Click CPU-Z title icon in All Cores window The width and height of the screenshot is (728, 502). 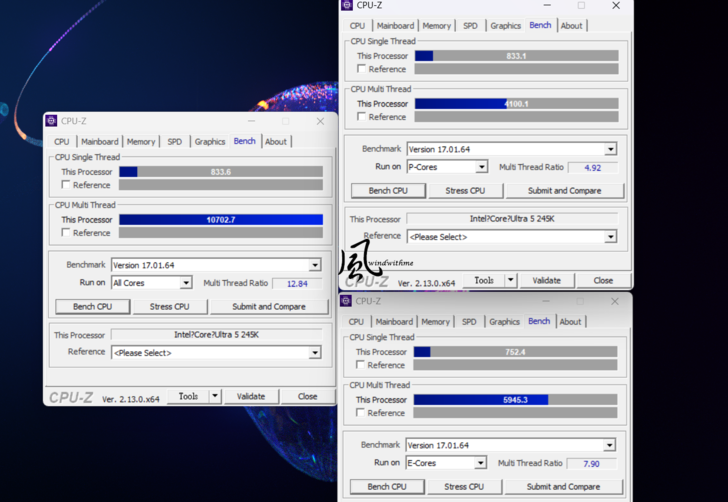tap(51, 121)
